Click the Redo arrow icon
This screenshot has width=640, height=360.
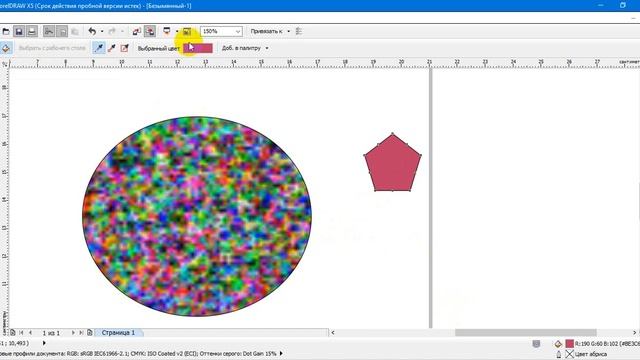pyautogui.click(x=112, y=31)
